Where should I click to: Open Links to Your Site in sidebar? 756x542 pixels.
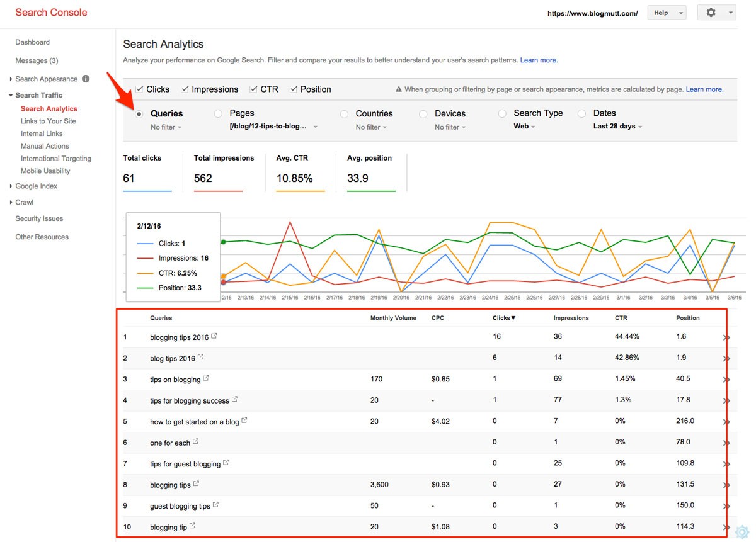(x=48, y=121)
